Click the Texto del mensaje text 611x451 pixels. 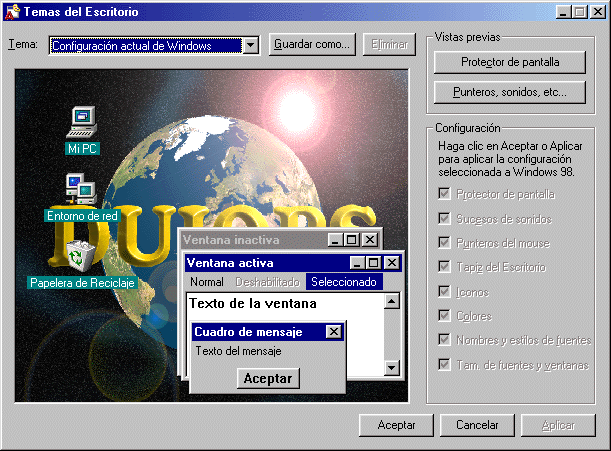click(x=238, y=351)
